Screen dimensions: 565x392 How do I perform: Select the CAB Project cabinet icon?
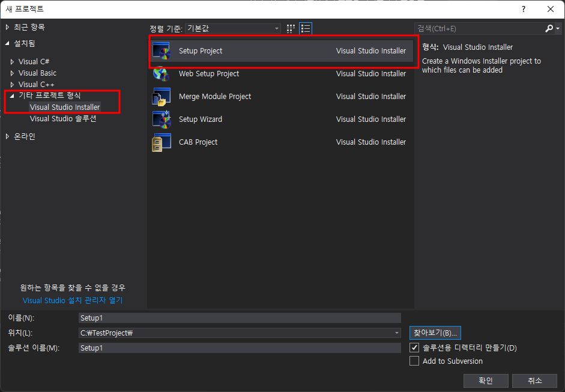(x=162, y=142)
